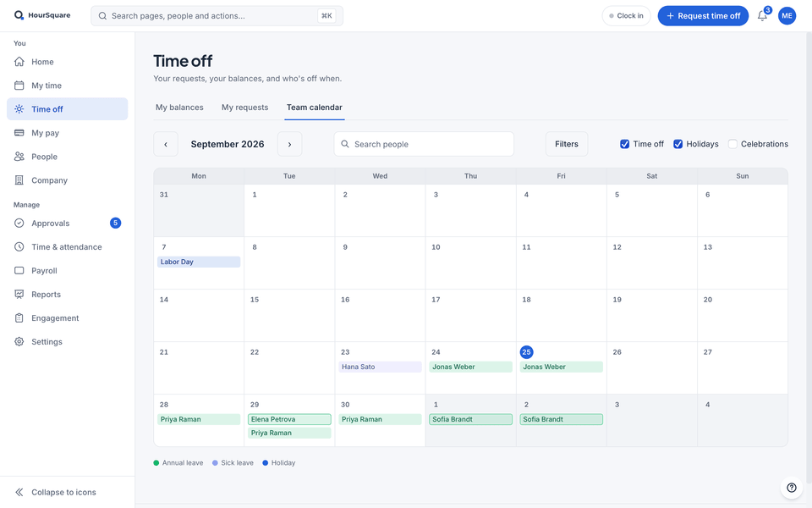The image size is (812, 508).
Task: Click the Reports chart icon
Action: tap(19, 295)
